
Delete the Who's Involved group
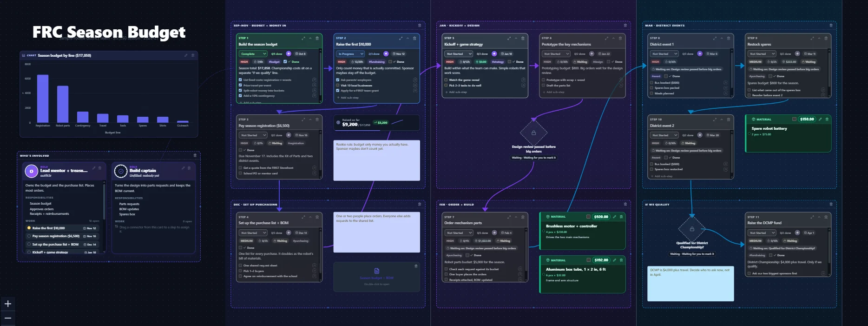point(195,155)
